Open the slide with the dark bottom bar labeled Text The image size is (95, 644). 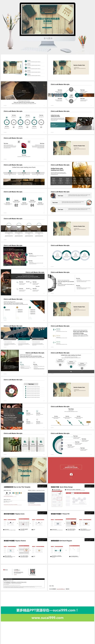[71, 363]
